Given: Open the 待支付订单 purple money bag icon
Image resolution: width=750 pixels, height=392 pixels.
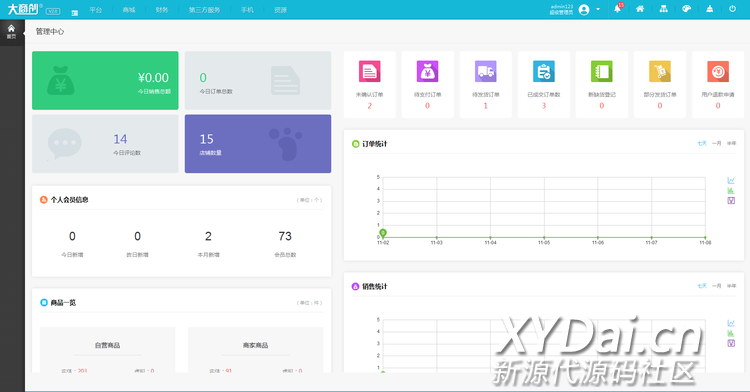Looking at the screenshot, I should coord(427,72).
